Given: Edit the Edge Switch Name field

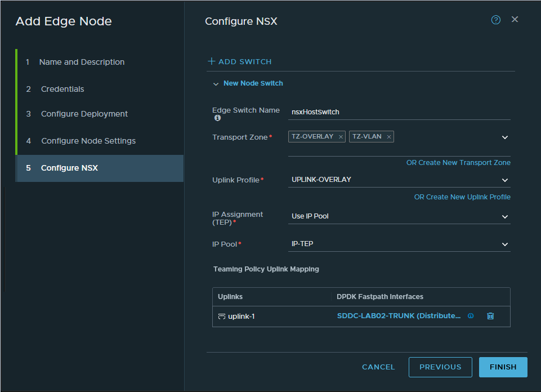Looking at the screenshot, I should (x=399, y=112).
